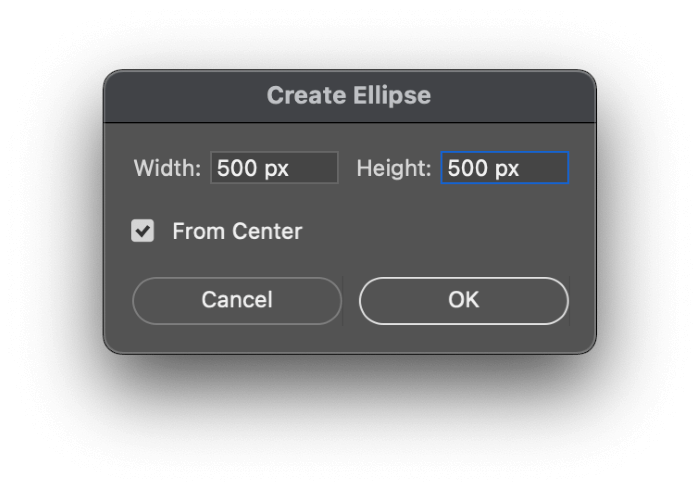The height and width of the screenshot is (491, 700).
Task: Click the Height input field
Action: coord(505,168)
